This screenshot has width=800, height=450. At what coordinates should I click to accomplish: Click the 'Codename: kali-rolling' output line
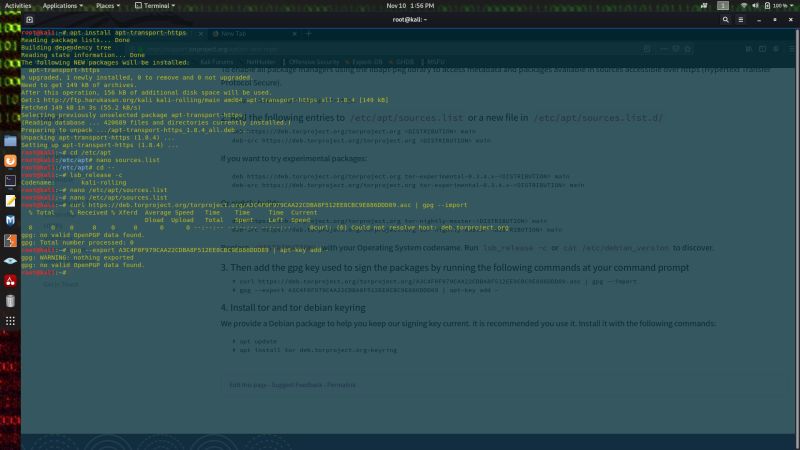click(73, 183)
